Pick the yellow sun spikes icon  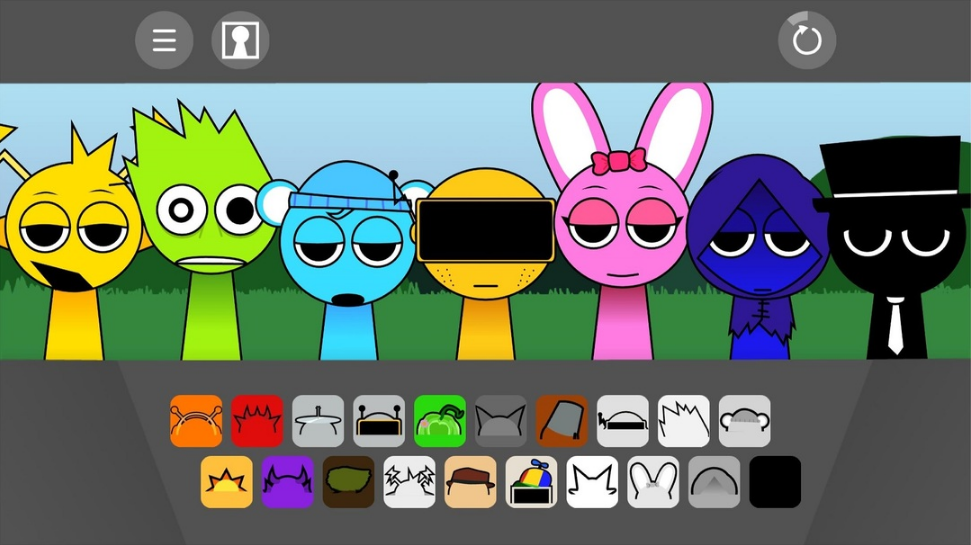pos(227,482)
